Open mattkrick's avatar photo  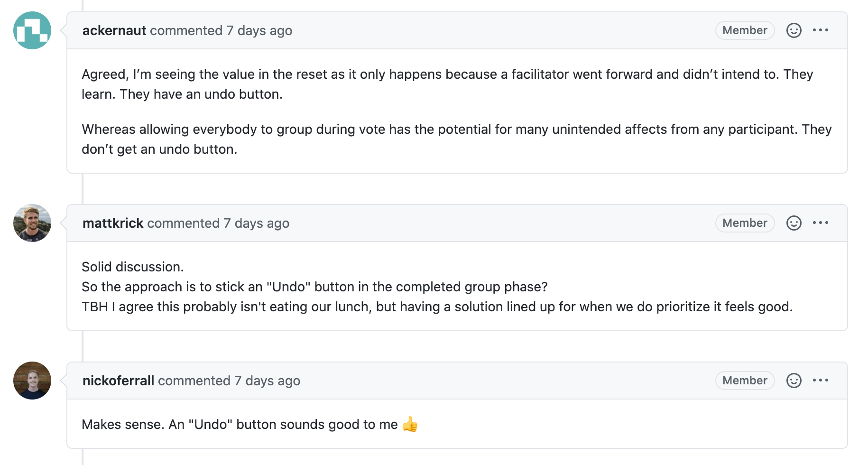(x=32, y=223)
